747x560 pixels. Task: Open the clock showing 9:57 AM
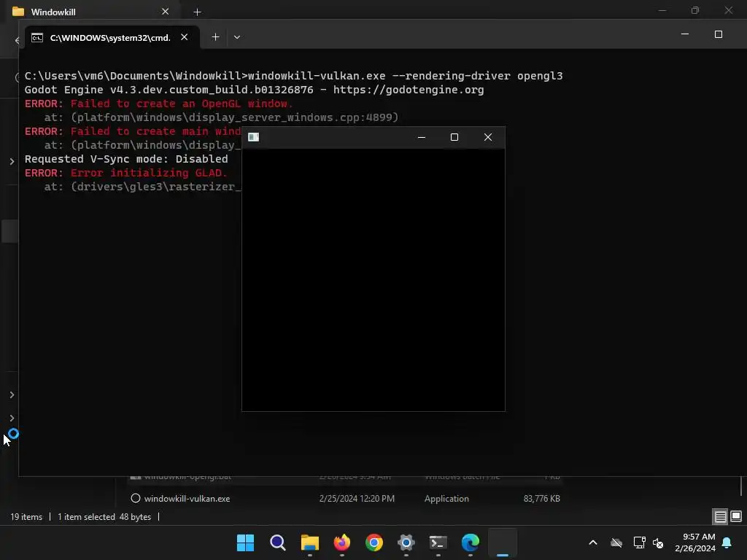695,542
